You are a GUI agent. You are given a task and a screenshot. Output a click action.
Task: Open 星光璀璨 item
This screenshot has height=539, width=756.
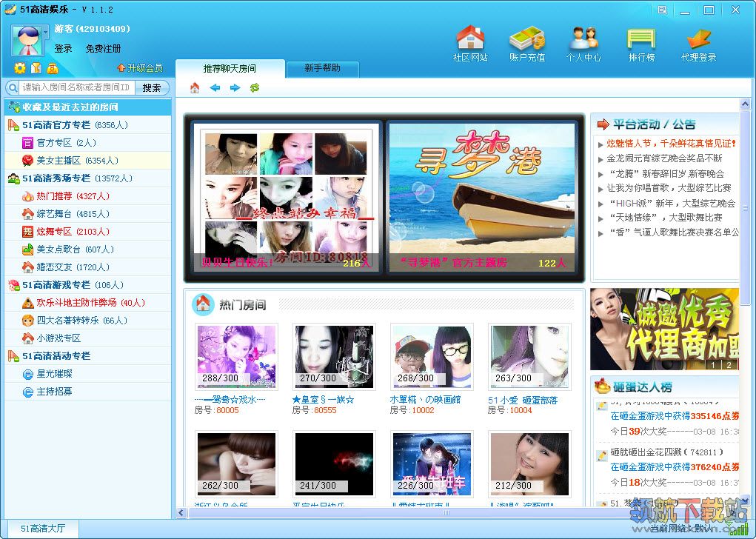tap(87, 374)
